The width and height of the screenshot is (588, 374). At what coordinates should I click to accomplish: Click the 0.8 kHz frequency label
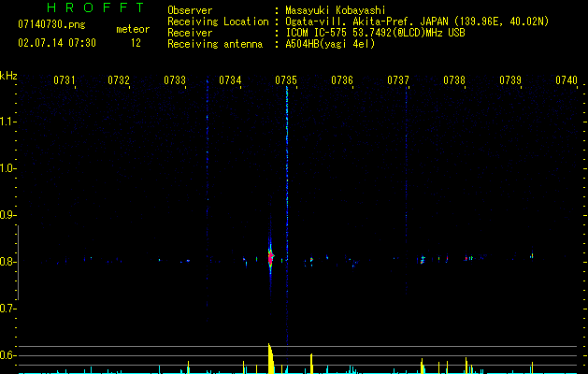coord(7,262)
